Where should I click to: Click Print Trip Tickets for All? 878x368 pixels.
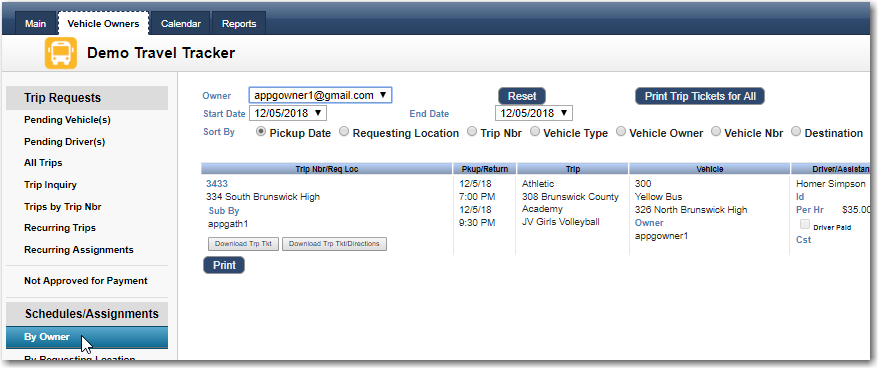coord(700,96)
